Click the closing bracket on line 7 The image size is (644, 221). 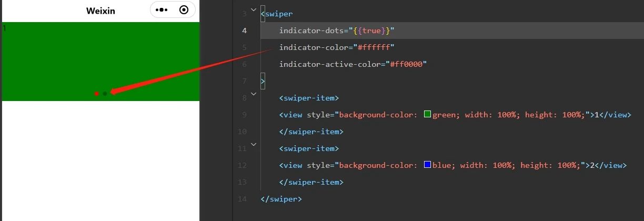click(263, 81)
